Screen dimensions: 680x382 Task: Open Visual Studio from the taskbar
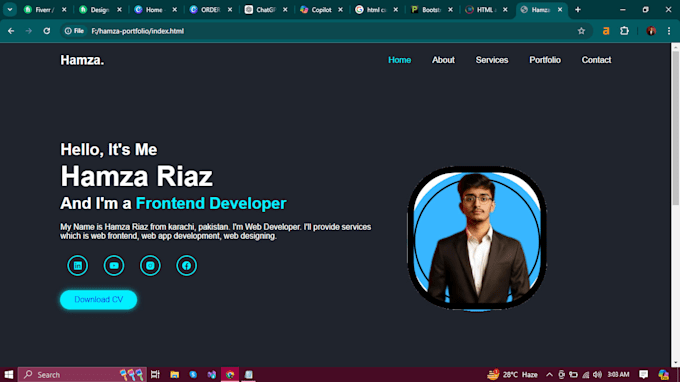coord(212,374)
